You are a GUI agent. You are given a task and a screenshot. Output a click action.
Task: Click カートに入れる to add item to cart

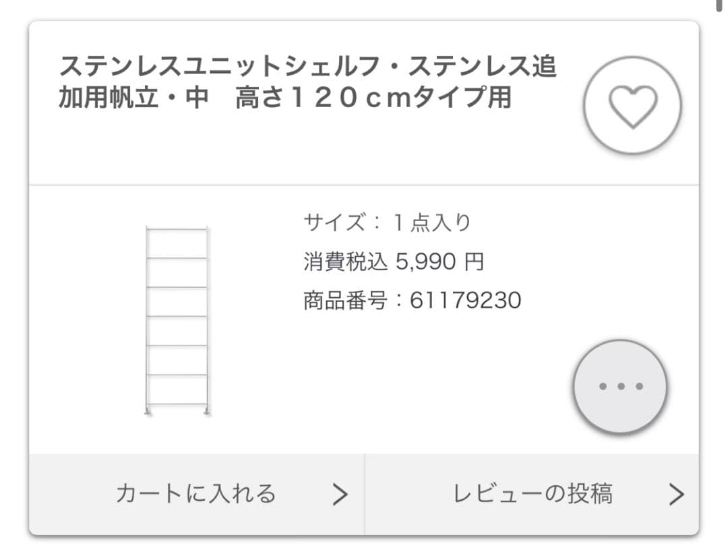[x=197, y=494]
